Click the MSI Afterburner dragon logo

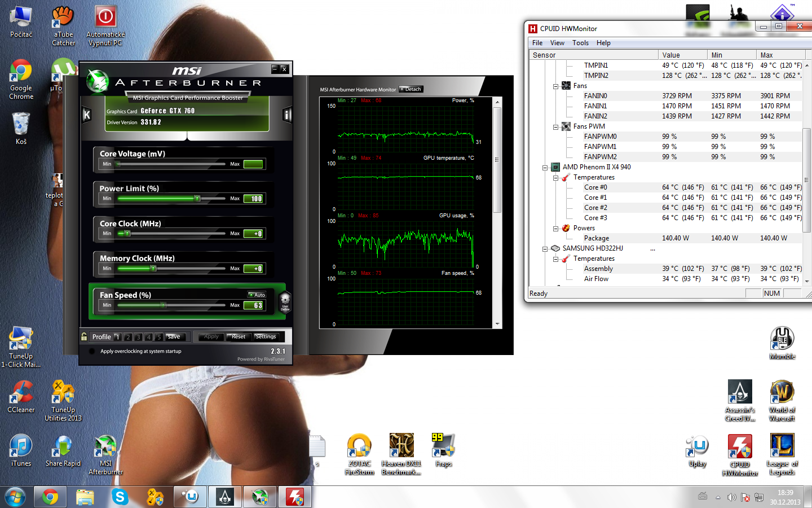[98, 81]
